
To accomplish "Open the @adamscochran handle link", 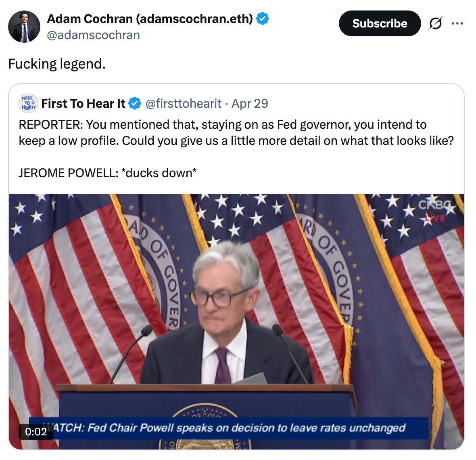I will 93,35.
